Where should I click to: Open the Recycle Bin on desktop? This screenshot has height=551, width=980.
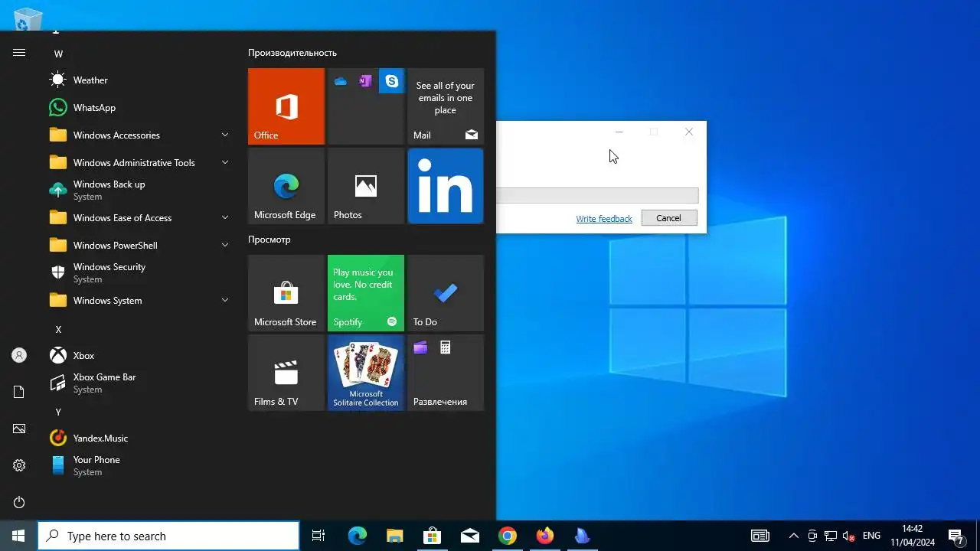pos(28,19)
